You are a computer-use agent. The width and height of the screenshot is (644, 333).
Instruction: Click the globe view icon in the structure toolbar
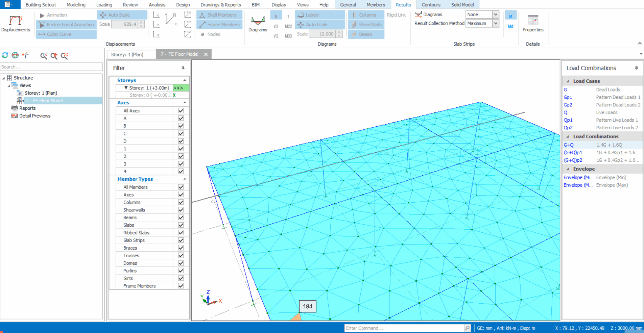click(15, 55)
